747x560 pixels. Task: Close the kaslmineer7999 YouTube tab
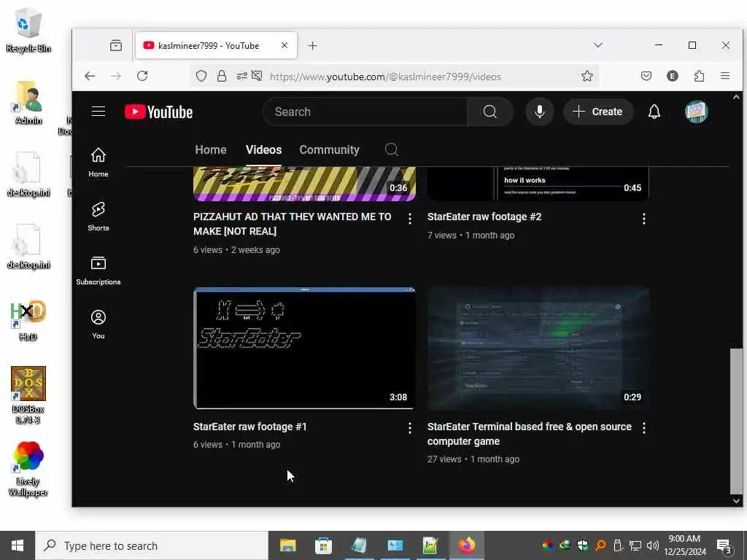pyautogui.click(x=285, y=45)
